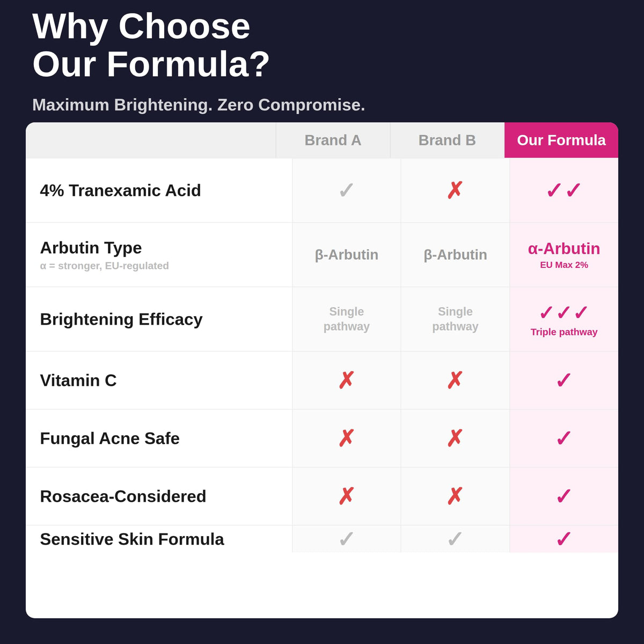Click Our Formula checkmark in Rosacea-Considered row

tap(563, 496)
